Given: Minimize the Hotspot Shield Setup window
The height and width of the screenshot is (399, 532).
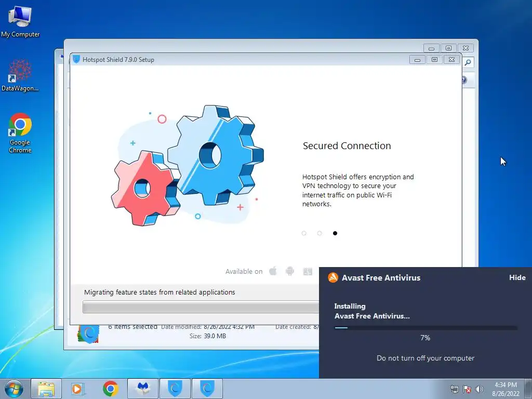Looking at the screenshot, I should pos(417,60).
